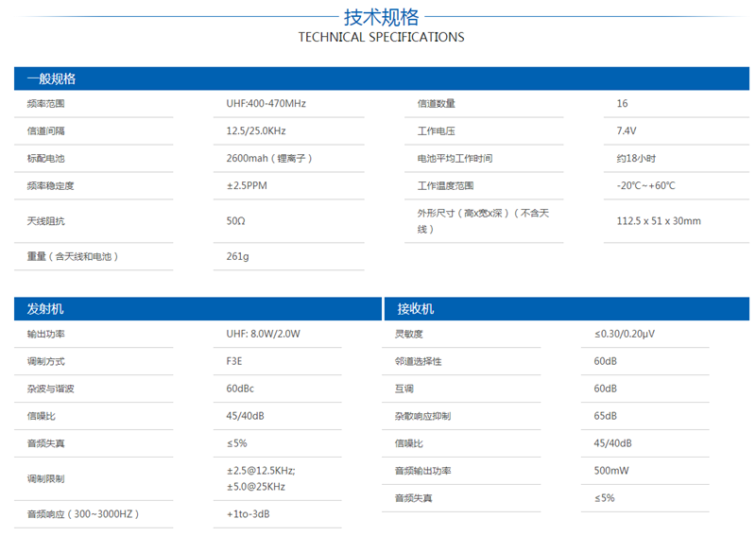Click the 60dB value beside 互调
This screenshot has width=756, height=536.
point(605,389)
